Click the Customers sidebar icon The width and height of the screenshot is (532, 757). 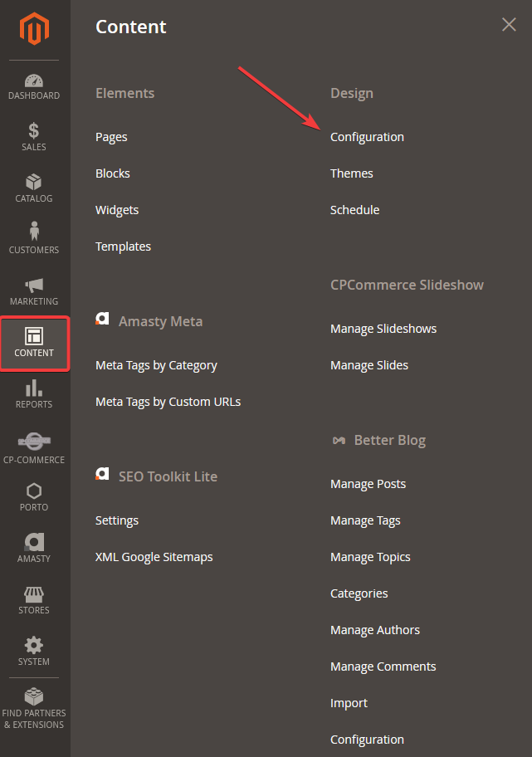(33, 239)
